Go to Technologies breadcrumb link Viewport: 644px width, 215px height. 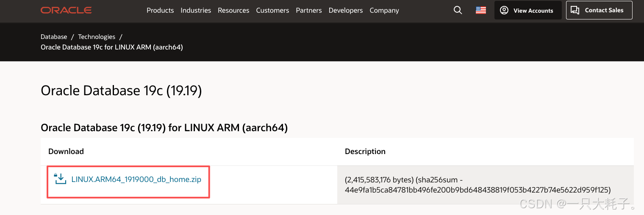point(97,37)
